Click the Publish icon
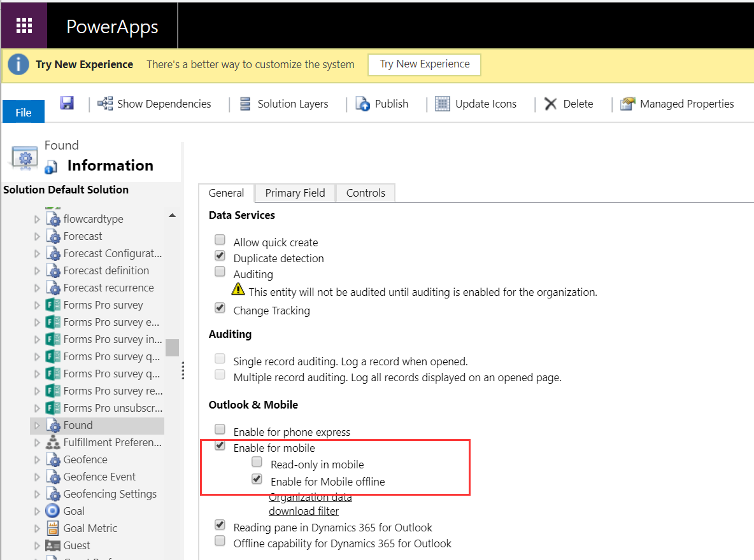This screenshot has width=754, height=560. click(362, 104)
